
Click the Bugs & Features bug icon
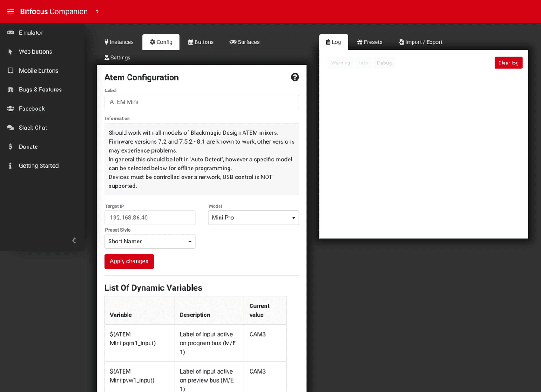click(x=10, y=90)
